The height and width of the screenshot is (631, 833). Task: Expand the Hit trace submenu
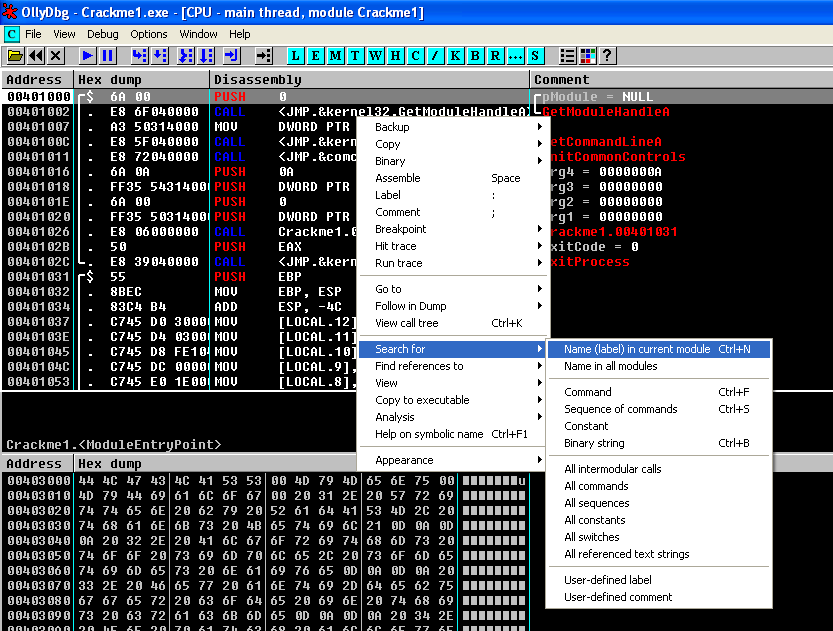pyautogui.click(x=453, y=246)
